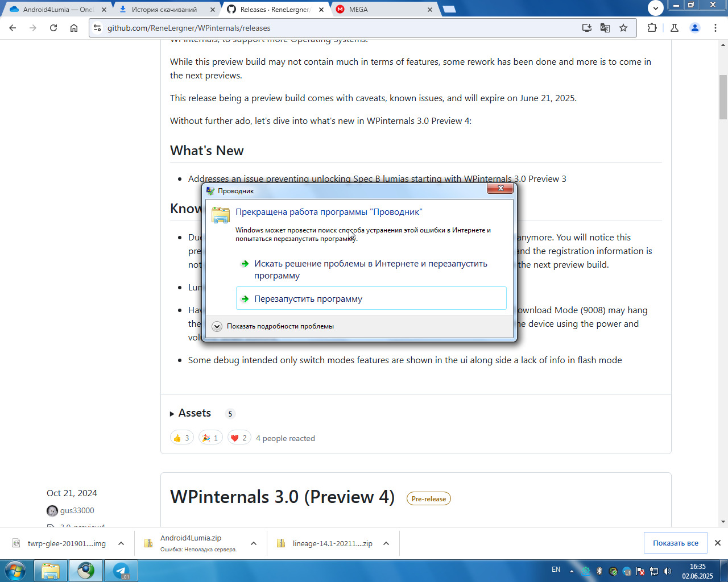Image resolution: width=728 pixels, height=582 pixels.
Task: Expand the Assets section
Action: click(191, 413)
